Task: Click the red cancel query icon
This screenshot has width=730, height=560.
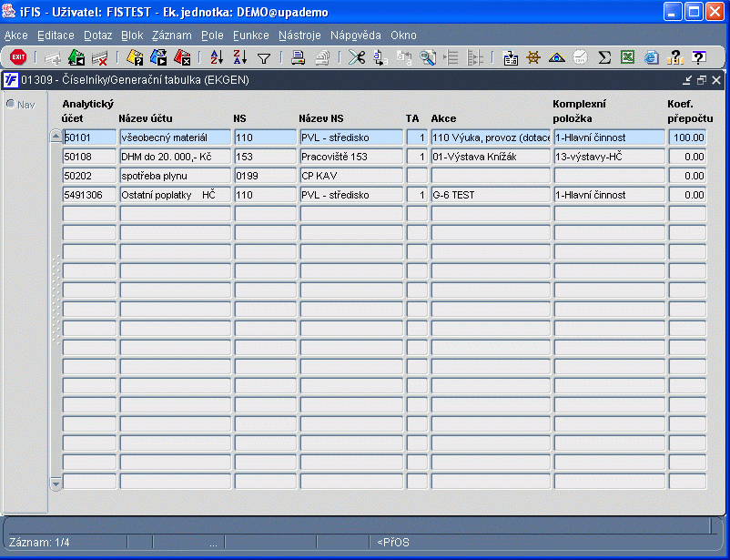Action: point(182,57)
